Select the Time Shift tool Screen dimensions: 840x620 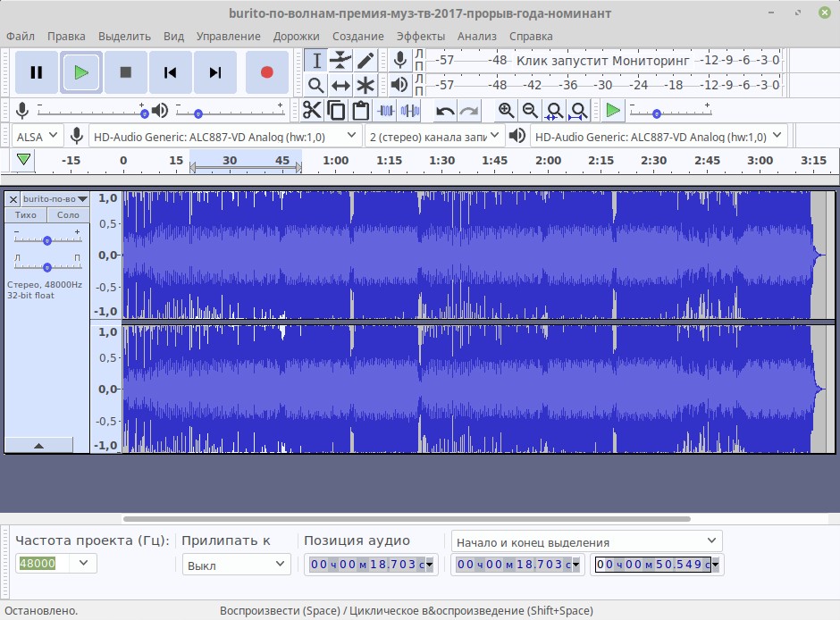340,86
